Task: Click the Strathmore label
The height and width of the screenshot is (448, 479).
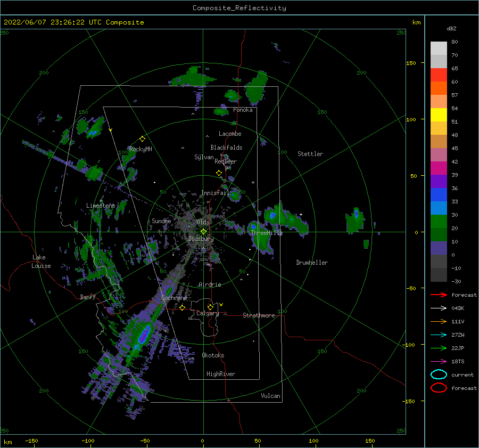Action: (259, 315)
